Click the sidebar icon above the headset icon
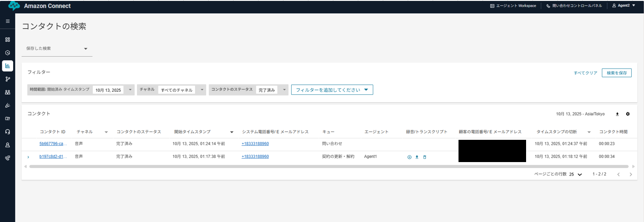Screen dimensions: 644x222 [x=7, y=118]
